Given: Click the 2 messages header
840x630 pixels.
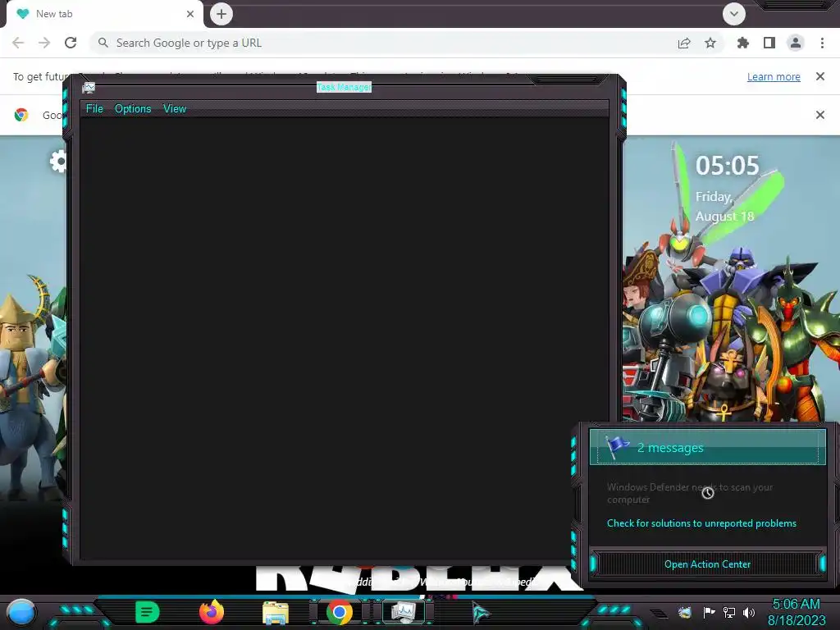Looking at the screenshot, I should pyautogui.click(x=708, y=447).
